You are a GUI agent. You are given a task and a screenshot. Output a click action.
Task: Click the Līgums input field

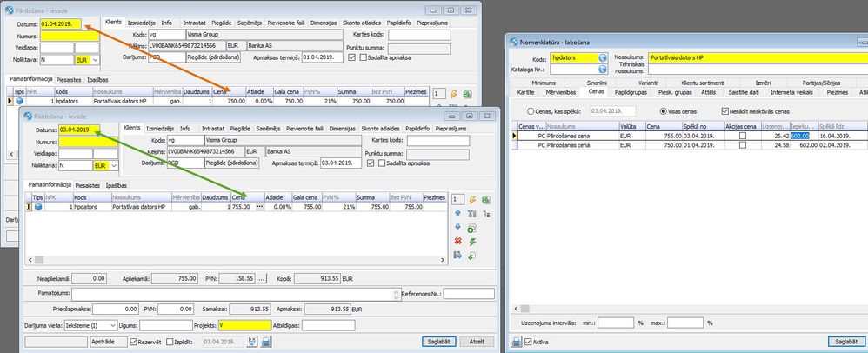(x=166, y=325)
